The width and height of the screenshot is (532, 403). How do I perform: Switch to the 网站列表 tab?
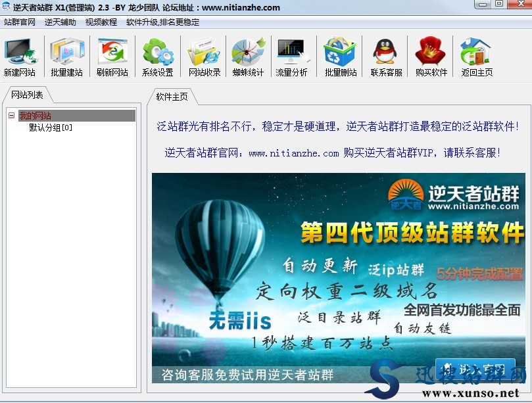pos(27,95)
